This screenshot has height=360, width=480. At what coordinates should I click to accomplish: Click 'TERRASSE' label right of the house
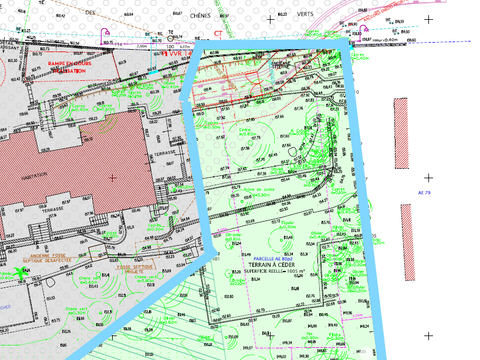click(165, 153)
